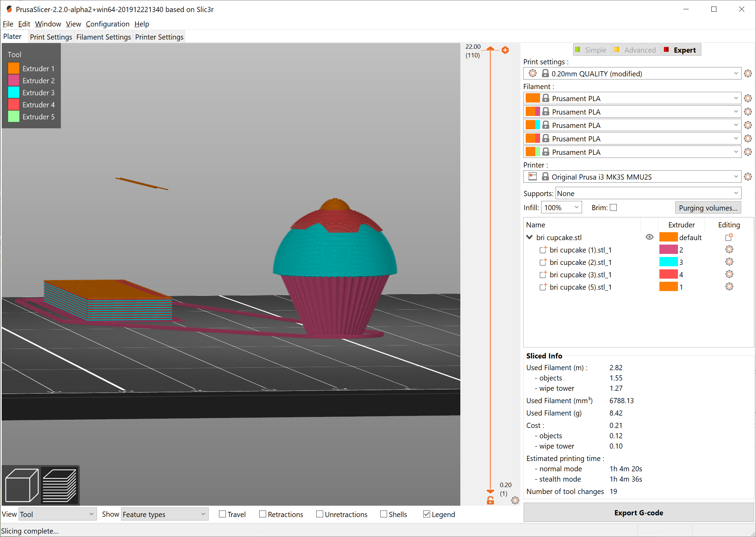
Task: Open the print settings gear for 0.20mm QUALITY
Action: coord(748,73)
